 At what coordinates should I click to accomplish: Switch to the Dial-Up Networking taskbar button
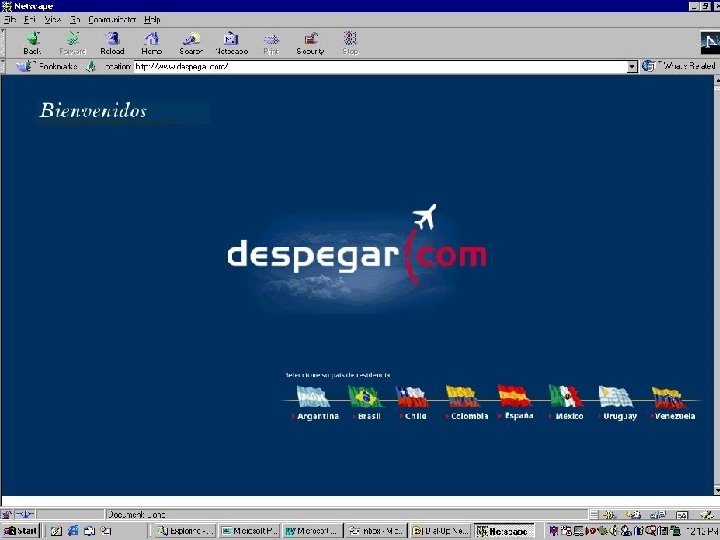click(x=440, y=531)
